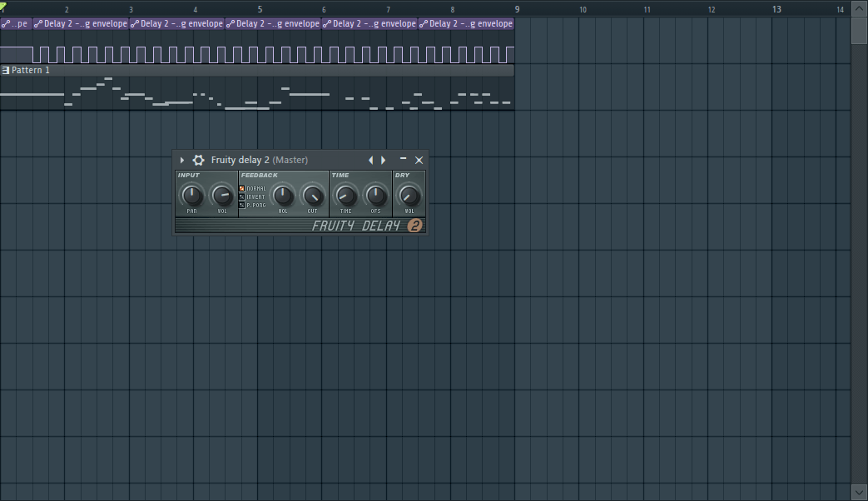Open the first automation clip's envelope icon
The height and width of the screenshot is (501, 868).
click(6, 24)
